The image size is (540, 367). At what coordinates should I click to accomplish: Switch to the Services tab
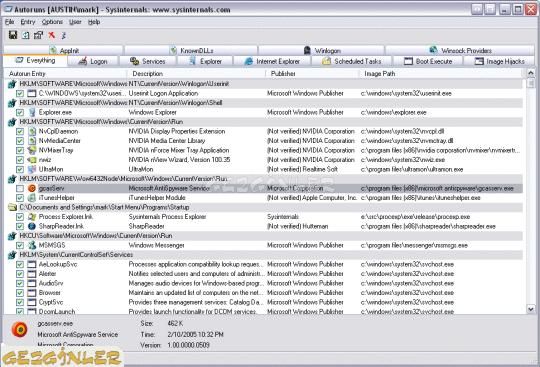[147, 61]
